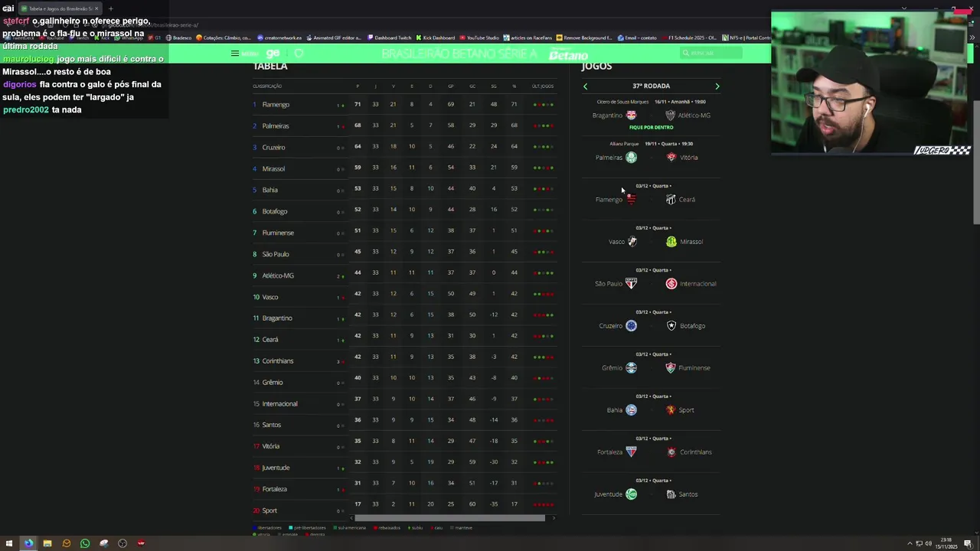
Task: Click the 37ª RODADA heading
Action: [651, 86]
